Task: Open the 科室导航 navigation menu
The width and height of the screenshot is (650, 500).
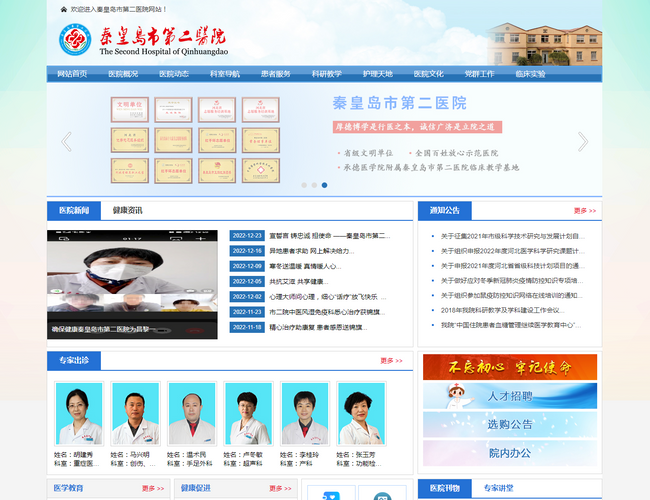Action: click(225, 74)
